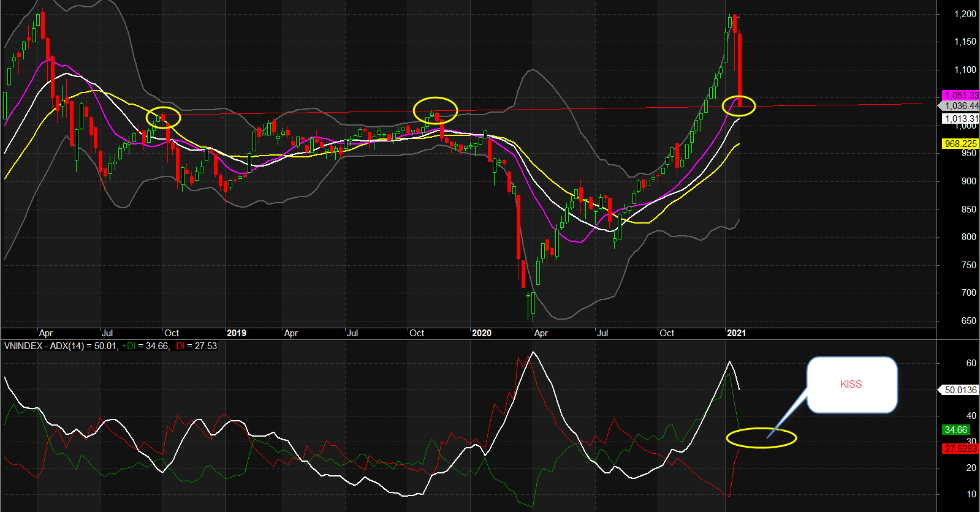980x512 pixels.
Task: Click the Oct label of year 2019
Action: pos(417,333)
